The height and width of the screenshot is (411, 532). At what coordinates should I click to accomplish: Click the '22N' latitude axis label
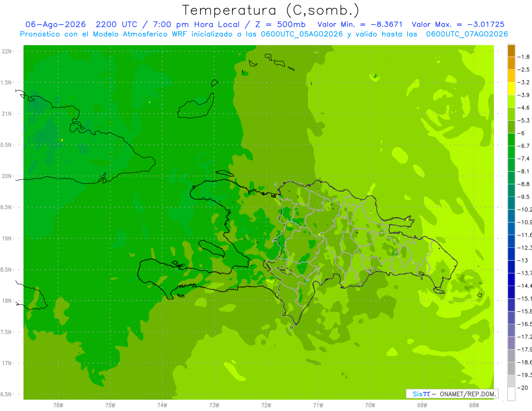[x=7, y=51]
